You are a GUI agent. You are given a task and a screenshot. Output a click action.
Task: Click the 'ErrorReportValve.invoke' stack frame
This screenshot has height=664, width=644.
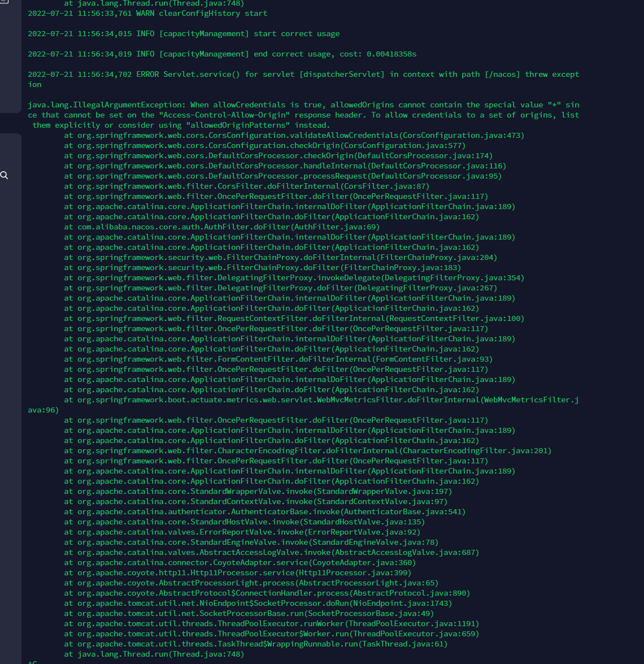coord(242,532)
